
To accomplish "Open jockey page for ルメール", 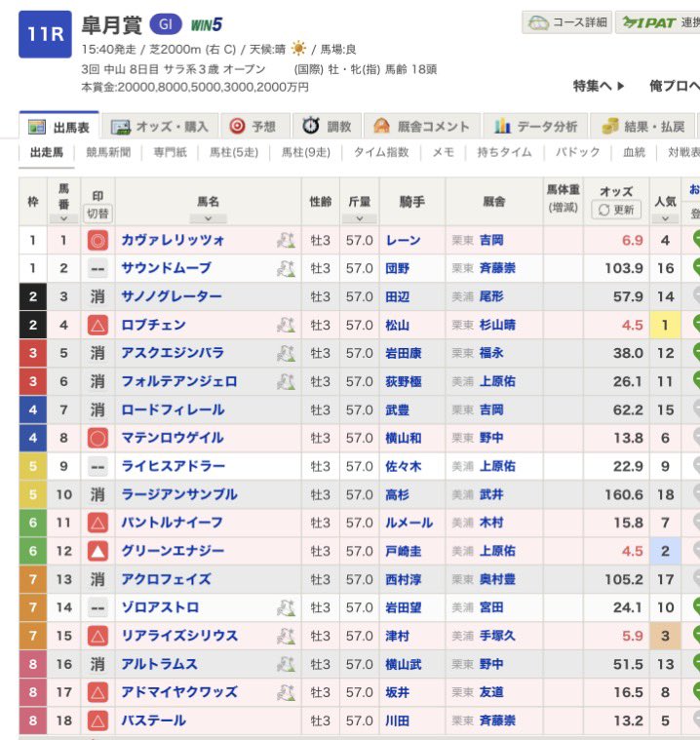I will [x=408, y=523].
